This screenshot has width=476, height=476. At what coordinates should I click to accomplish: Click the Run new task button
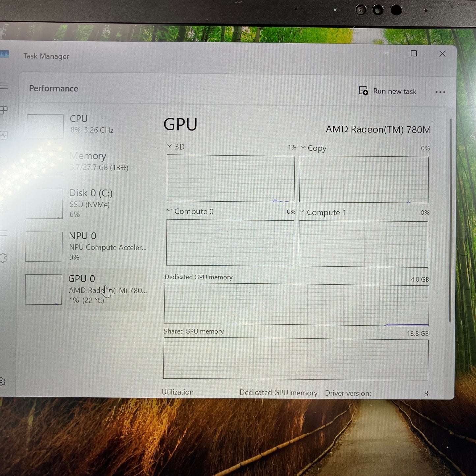point(389,91)
